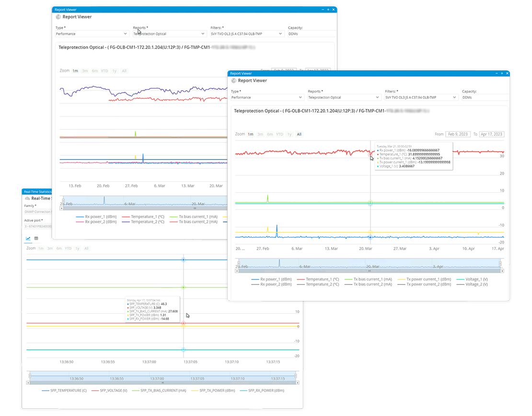
Task: Select All zoom range in front Report Viewer
Action: tap(300, 134)
